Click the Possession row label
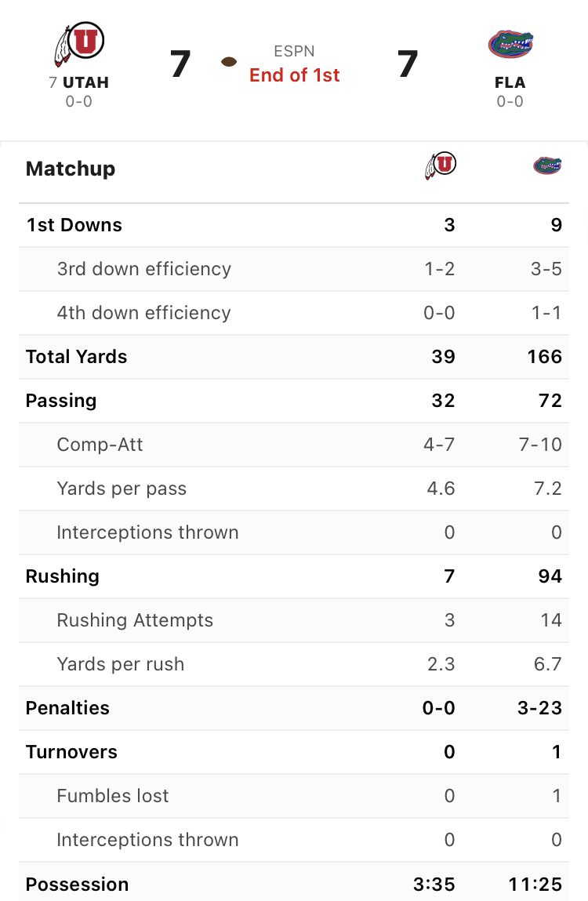This screenshot has width=588, height=901. (78, 885)
